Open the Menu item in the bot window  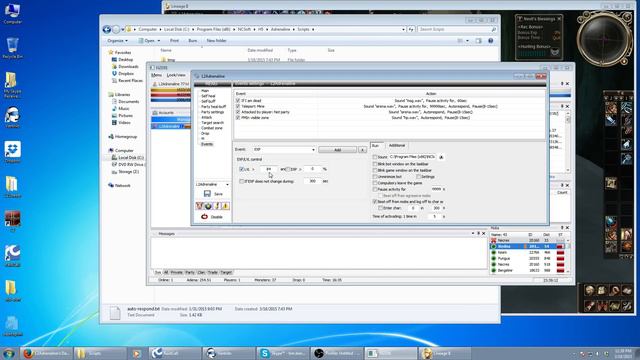(x=156, y=76)
